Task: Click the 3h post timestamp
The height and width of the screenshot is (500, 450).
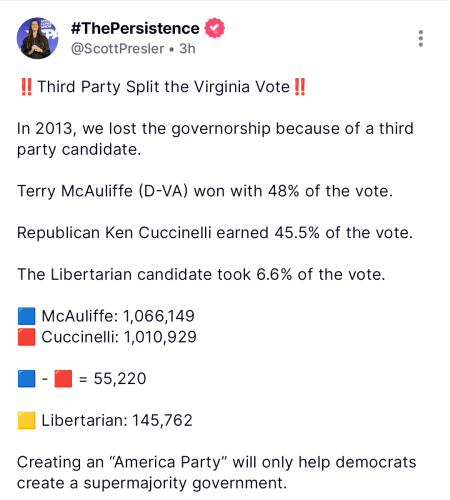Action: tap(187, 49)
